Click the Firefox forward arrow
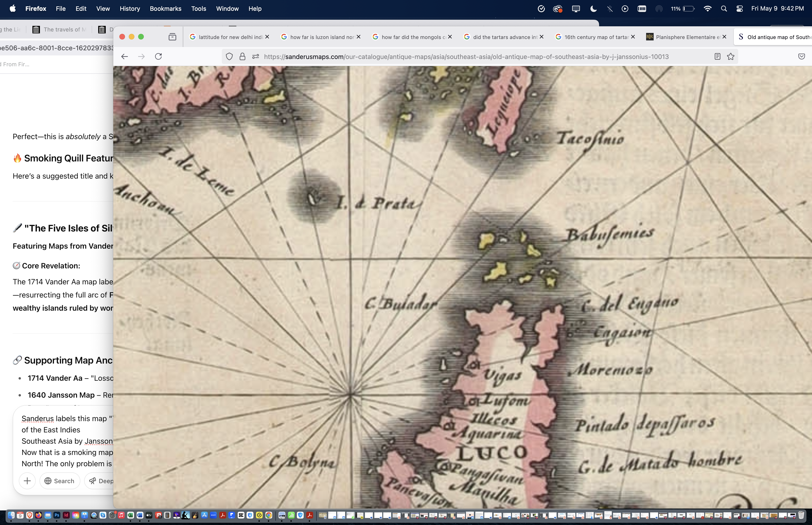Image resolution: width=812 pixels, height=525 pixels. click(141, 56)
